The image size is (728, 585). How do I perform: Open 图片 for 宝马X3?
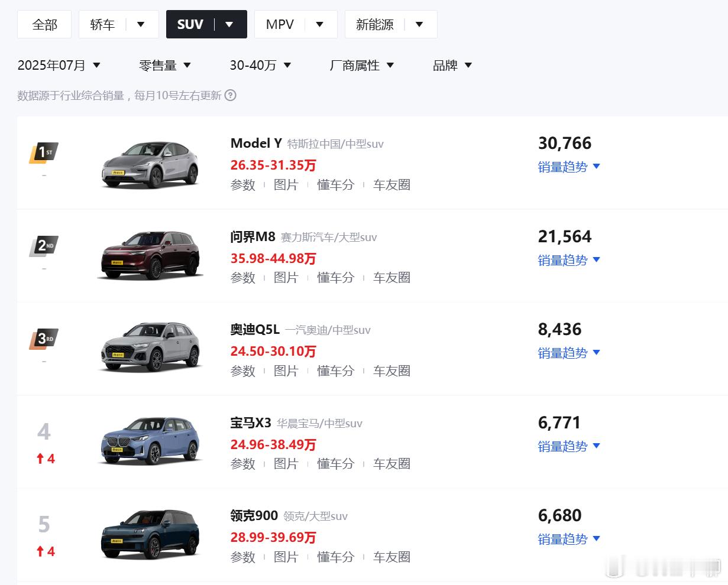[286, 464]
